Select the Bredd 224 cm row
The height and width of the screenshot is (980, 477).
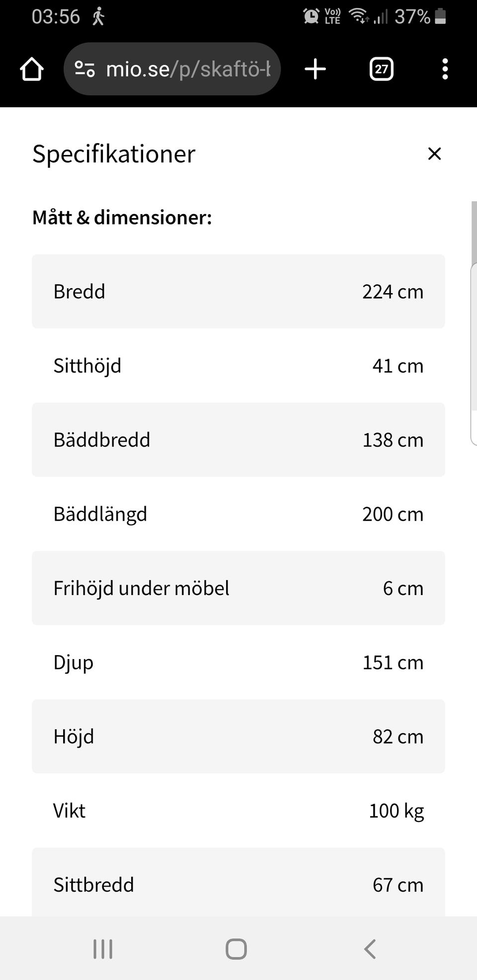(x=238, y=292)
